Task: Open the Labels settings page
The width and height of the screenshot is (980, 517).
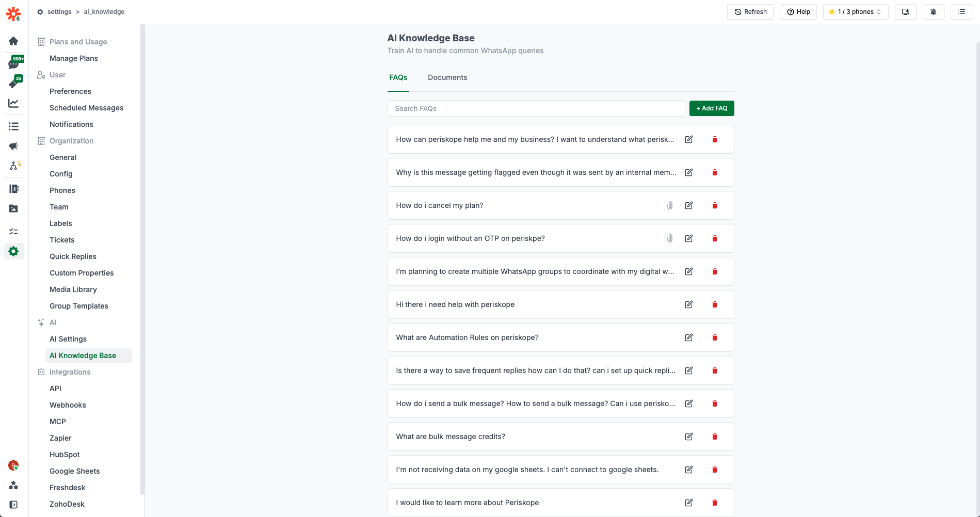Action: click(60, 223)
